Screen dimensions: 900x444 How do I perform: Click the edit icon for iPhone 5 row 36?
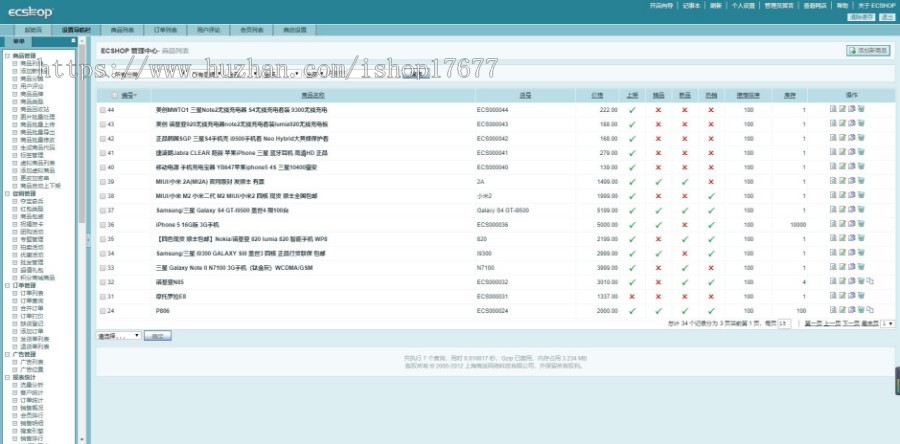pos(842,224)
